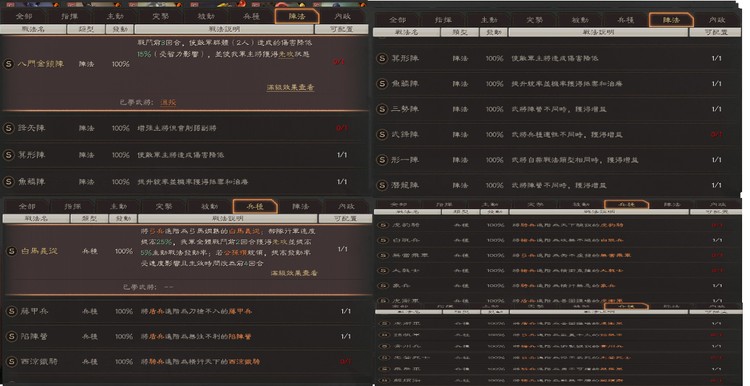This screenshot has height=386, width=750.
Task: Open 內政 tab in the 潛龍陣 panel
Action: tap(717, 20)
